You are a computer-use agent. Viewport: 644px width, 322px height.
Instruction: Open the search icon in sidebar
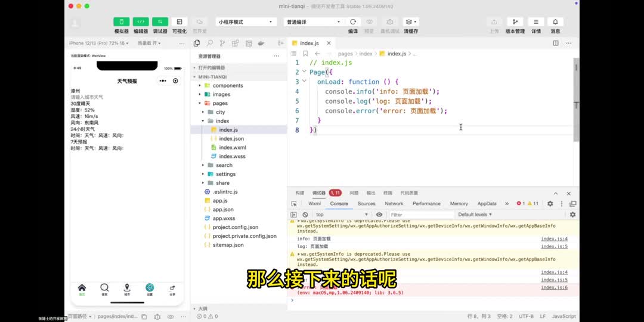pos(210,43)
